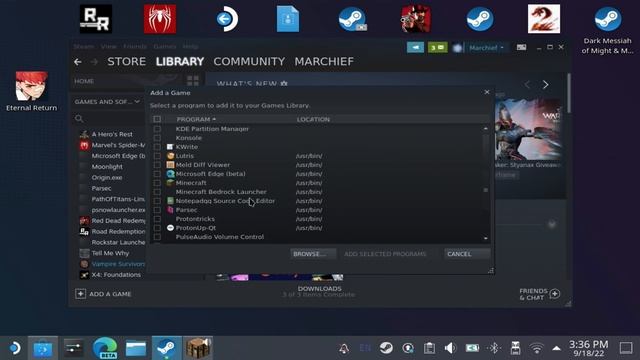Open Dark Messiah of Might & Magic shortcut
The height and width of the screenshot is (360, 640).
click(x=607, y=29)
